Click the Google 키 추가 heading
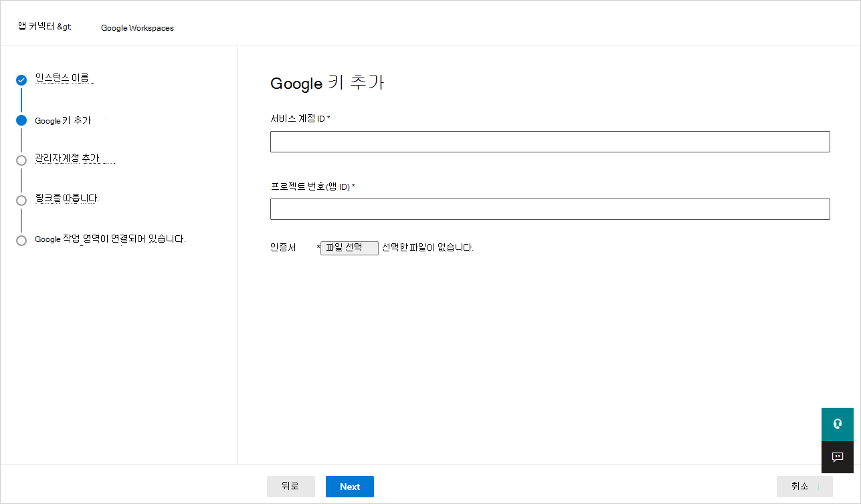Viewport: 861px width, 504px height. (327, 83)
